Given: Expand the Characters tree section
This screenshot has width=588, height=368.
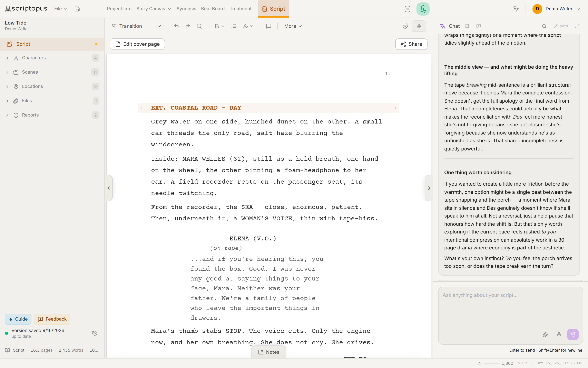Looking at the screenshot, I should pyautogui.click(x=7, y=58).
